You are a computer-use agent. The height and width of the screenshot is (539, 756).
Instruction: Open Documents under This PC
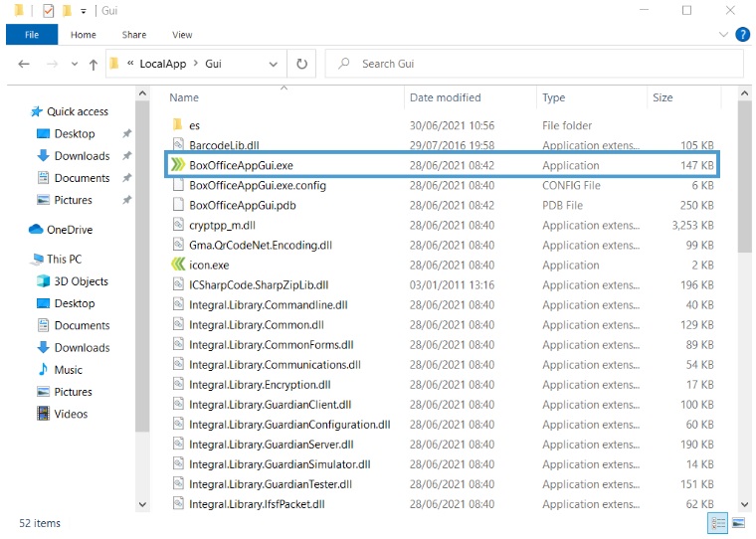tap(82, 325)
